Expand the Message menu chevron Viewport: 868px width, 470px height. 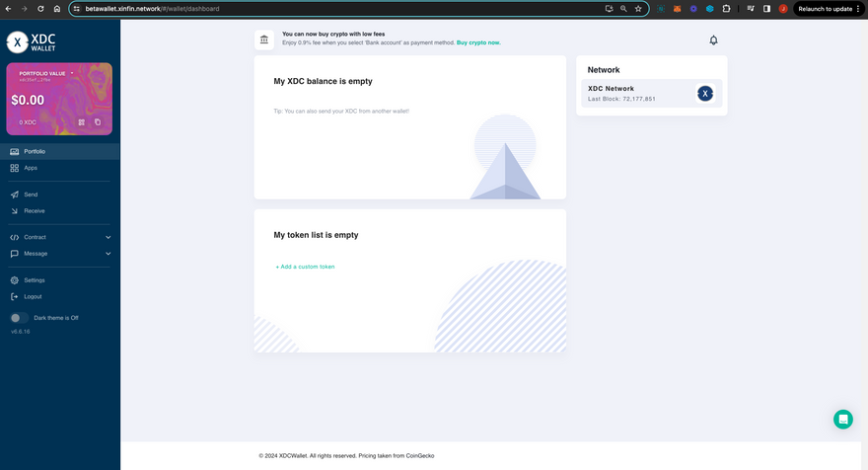coord(108,254)
